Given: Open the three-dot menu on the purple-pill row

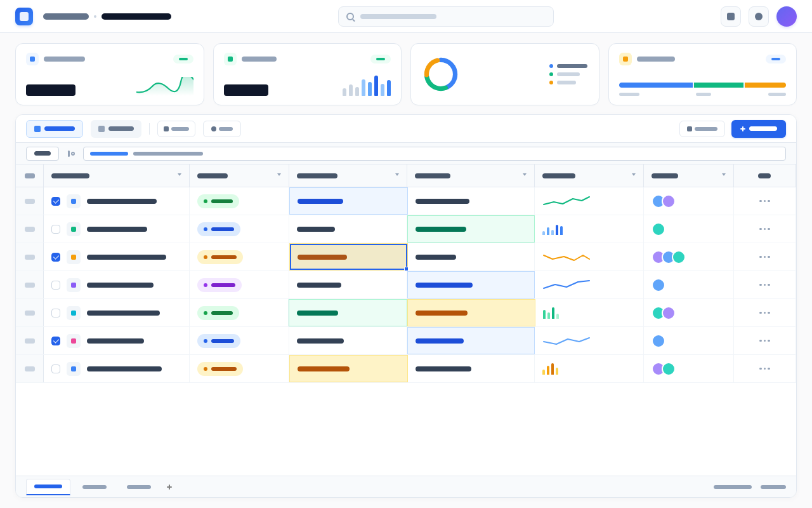Looking at the screenshot, I should (x=764, y=285).
